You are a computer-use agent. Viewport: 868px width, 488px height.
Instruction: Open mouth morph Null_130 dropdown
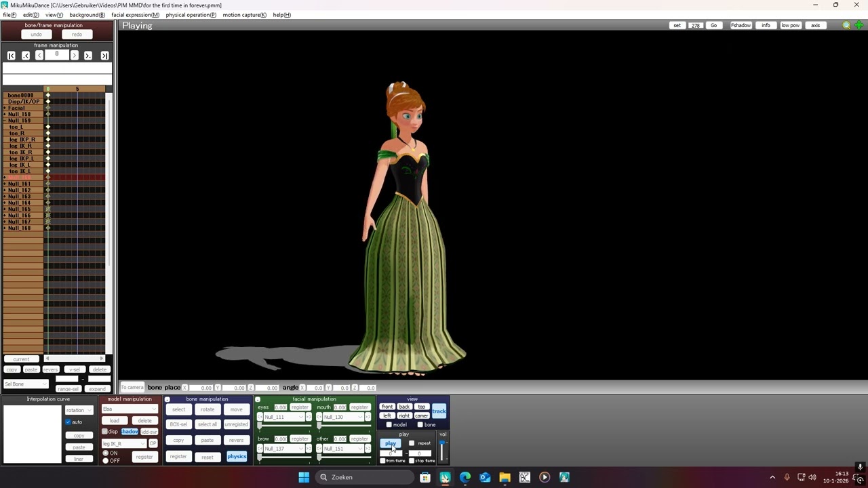tap(344, 417)
